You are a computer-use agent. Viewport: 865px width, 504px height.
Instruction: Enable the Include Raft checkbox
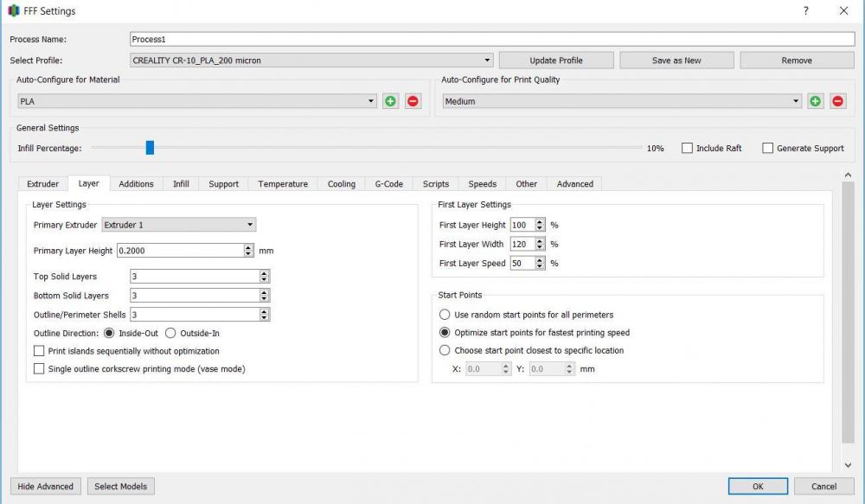[687, 148]
